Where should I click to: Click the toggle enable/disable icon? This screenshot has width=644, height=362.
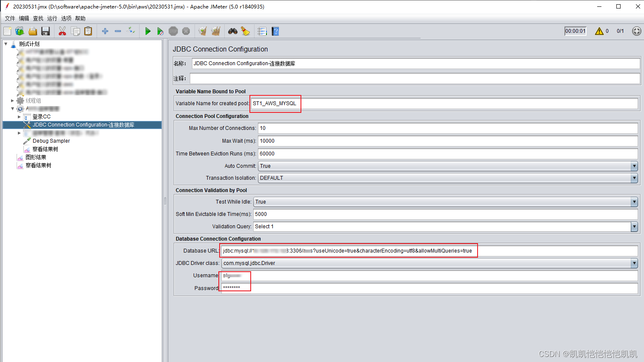click(131, 31)
